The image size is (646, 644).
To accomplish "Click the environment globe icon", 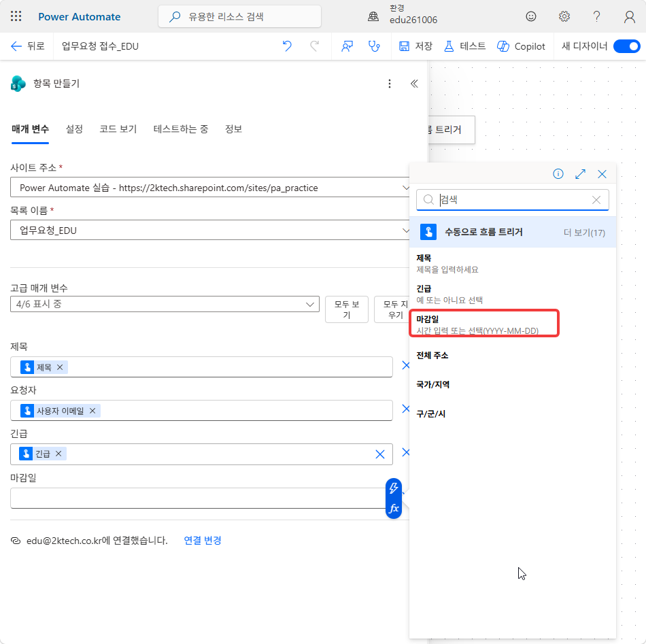I will (373, 16).
